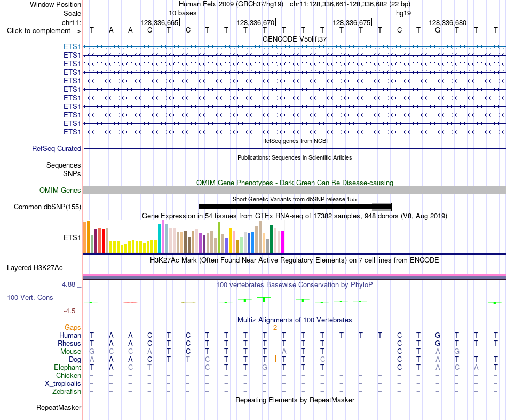The height and width of the screenshot is (420, 507).
Task: Click the 4.88 upper conservation scale value
Action: pyautogui.click(x=68, y=284)
